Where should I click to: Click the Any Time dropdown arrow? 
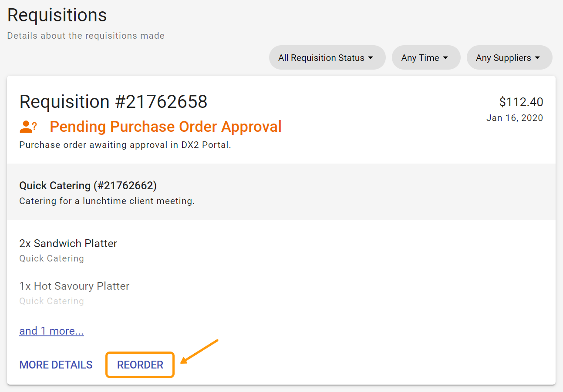point(446,57)
